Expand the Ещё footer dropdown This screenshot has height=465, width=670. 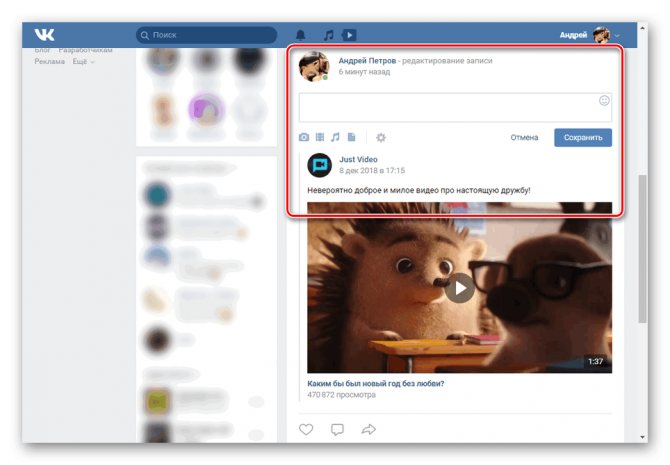(83, 62)
